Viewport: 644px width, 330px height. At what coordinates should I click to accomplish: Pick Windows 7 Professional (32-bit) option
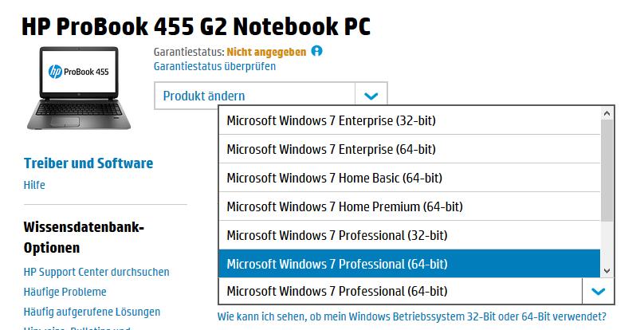[410, 235]
